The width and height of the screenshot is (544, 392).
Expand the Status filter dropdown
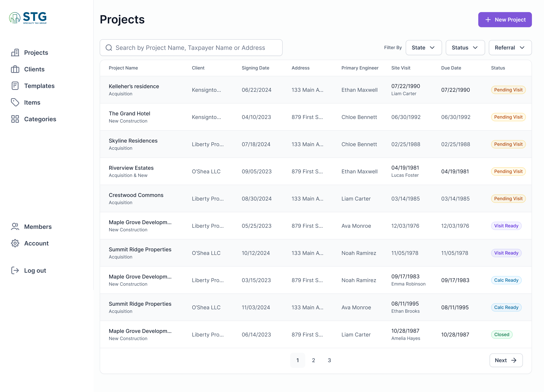coord(465,48)
